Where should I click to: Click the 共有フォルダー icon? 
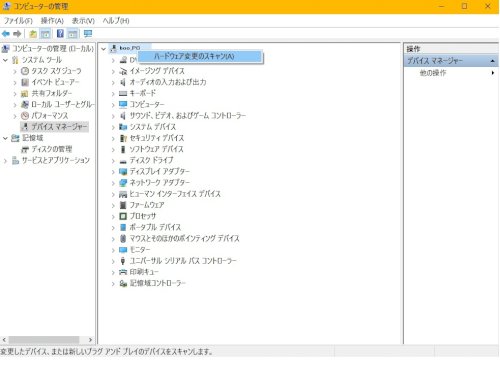25,93
